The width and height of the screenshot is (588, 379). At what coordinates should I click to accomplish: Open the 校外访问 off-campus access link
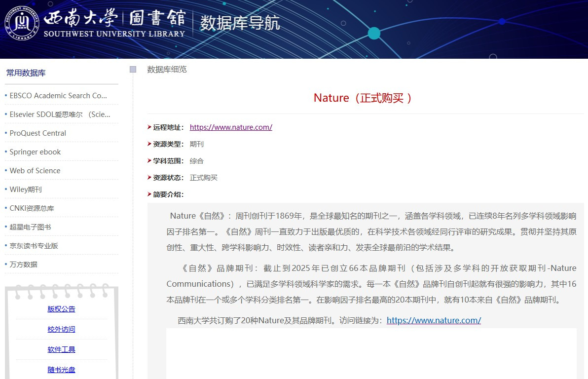point(62,330)
